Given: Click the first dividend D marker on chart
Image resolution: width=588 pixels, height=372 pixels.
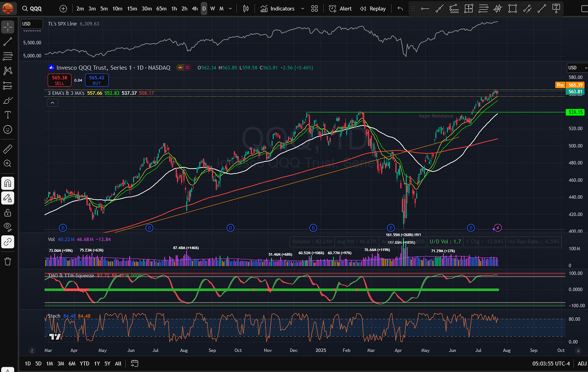Looking at the screenshot, I should (x=63, y=228).
